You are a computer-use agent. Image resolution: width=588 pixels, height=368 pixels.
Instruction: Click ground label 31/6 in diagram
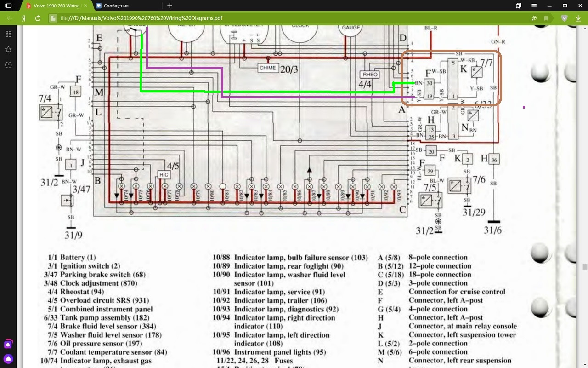coord(493,230)
